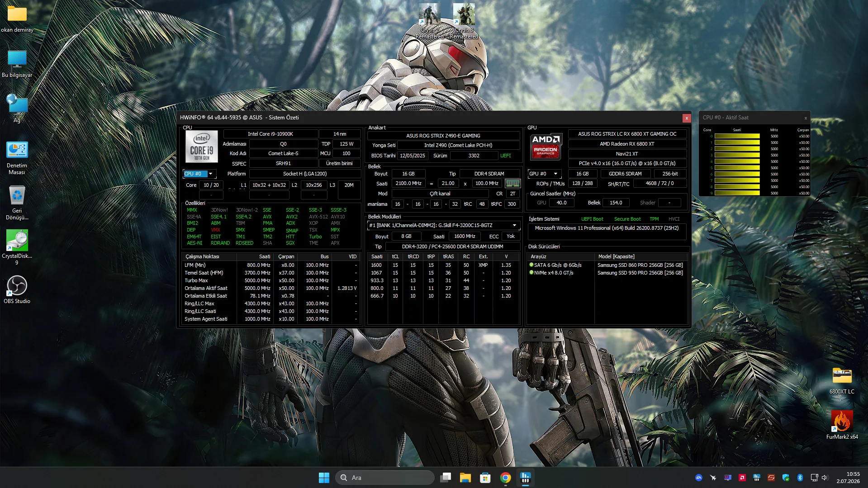Screen dimensions: 868x488
Task: Click the Intel Core i9 logo image
Action: click(202, 147)
